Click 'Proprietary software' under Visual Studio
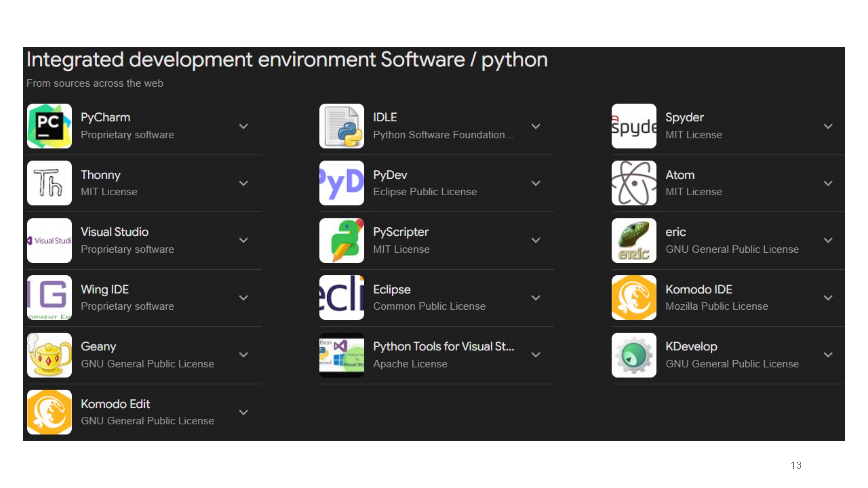Screen dimensions: 868x488 click(x=127, y=249)
